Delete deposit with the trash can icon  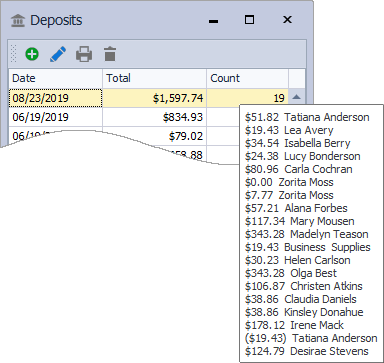pyautogui.click(x=110, y=54)
